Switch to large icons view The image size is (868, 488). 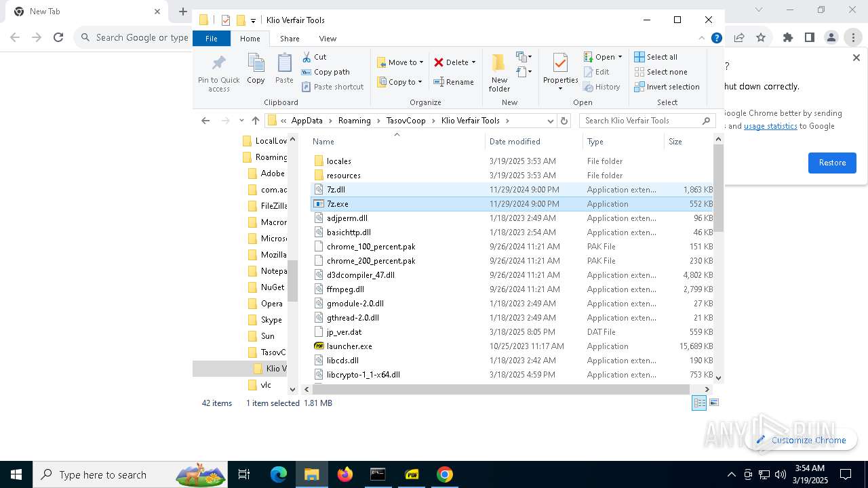pos(713,403)
